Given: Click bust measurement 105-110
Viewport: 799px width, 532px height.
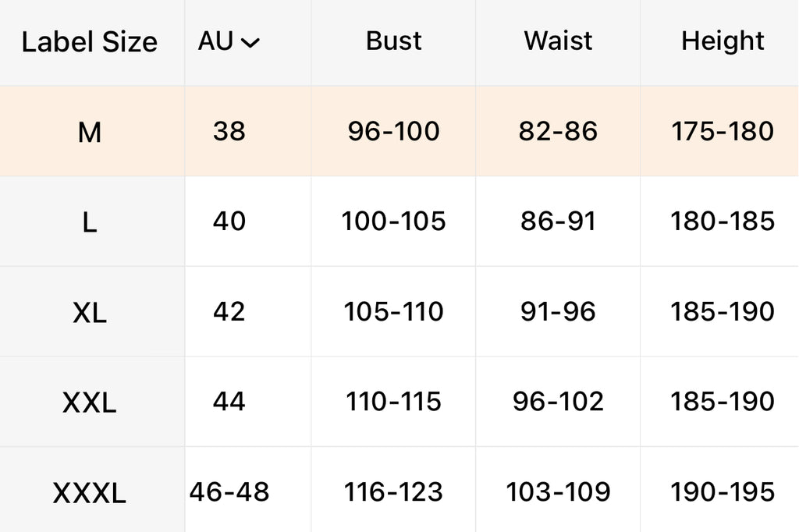Looking at the screenshot, I should pos(393,312).
